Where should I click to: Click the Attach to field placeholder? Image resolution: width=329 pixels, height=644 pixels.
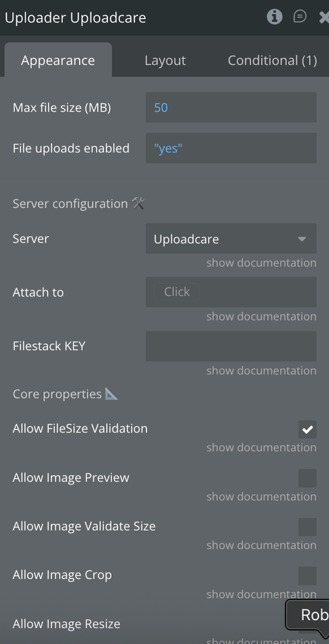pos(177,292)
